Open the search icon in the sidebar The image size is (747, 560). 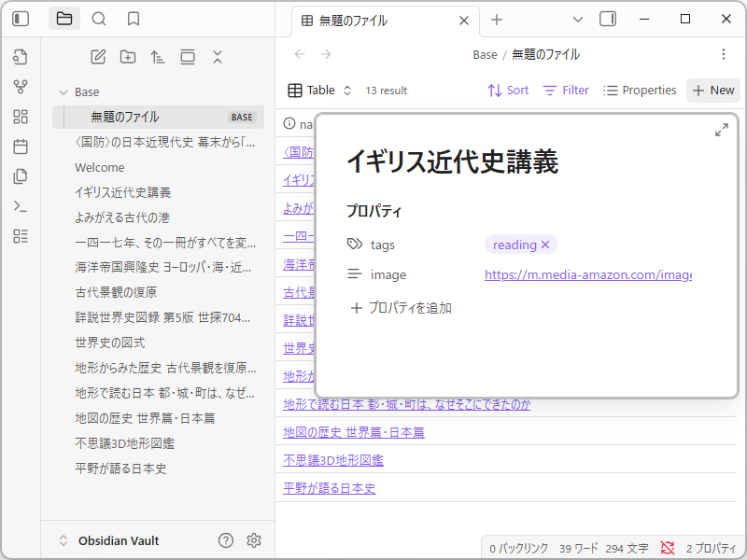(97, 19)
